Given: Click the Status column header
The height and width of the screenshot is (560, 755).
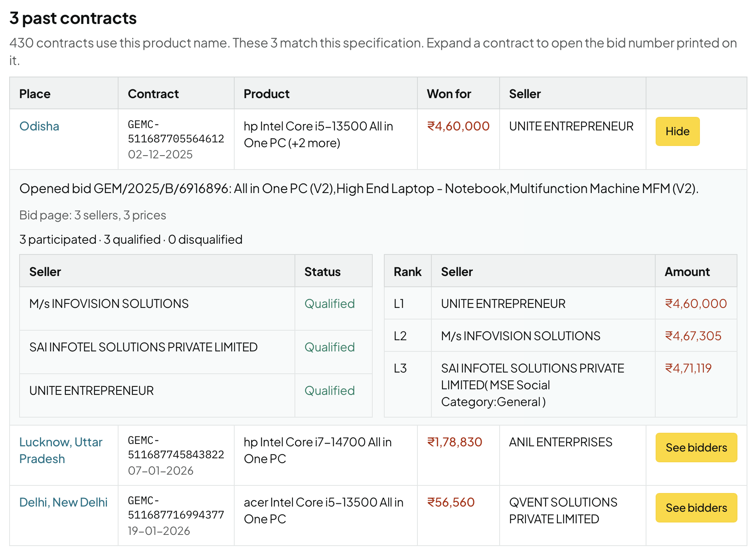Looking at the screenshot, I should (334, 271).
